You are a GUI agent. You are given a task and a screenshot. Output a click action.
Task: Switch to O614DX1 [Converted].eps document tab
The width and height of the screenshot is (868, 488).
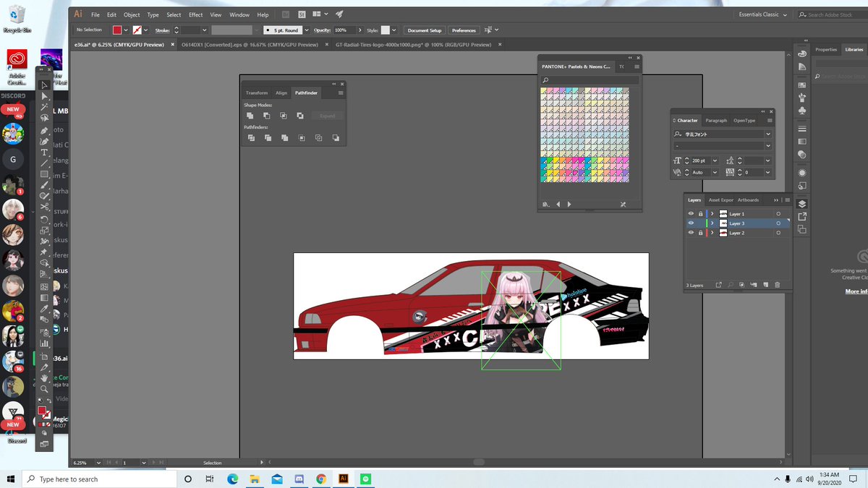point(250,44)
